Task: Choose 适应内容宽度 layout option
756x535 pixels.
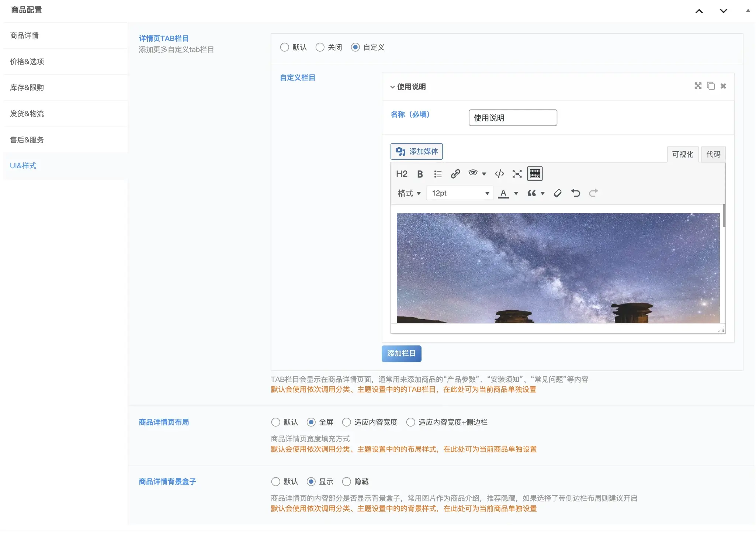Action: (346, 422)
